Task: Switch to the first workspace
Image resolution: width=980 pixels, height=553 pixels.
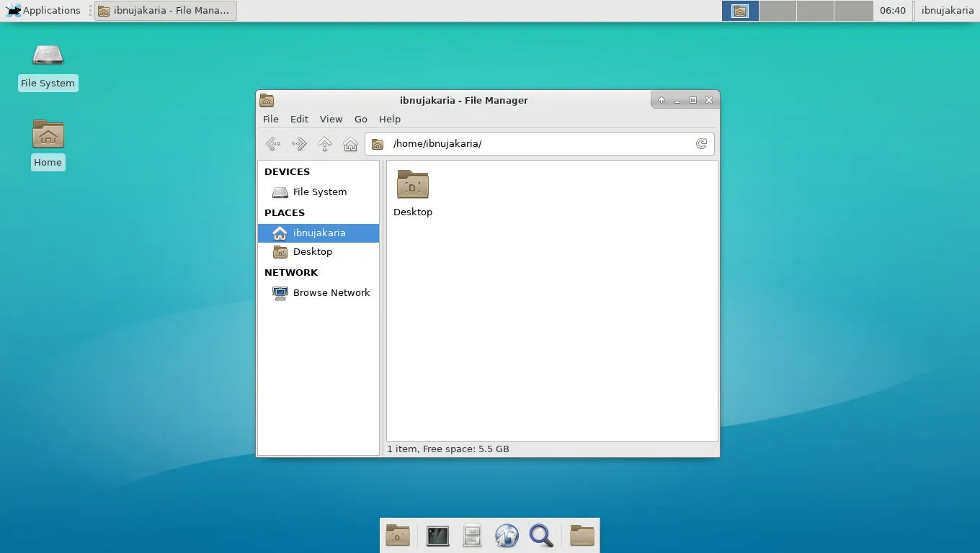Action: (x=740, y=10)
